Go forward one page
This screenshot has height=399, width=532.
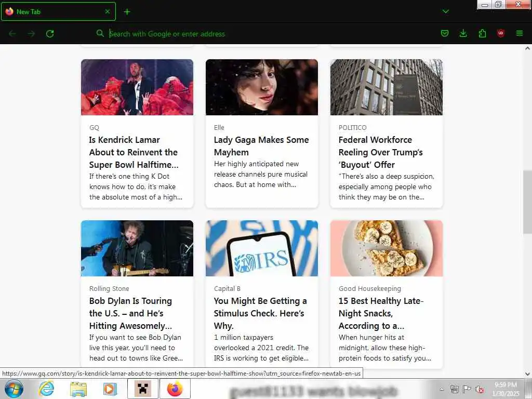[x=31, y=34]
